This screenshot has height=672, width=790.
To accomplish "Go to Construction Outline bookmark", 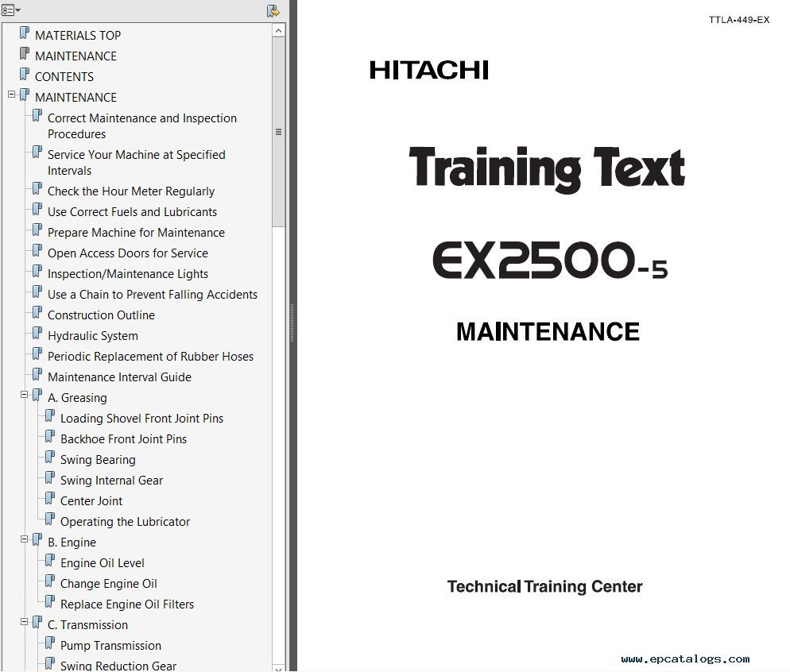I will tap(101, 315).
